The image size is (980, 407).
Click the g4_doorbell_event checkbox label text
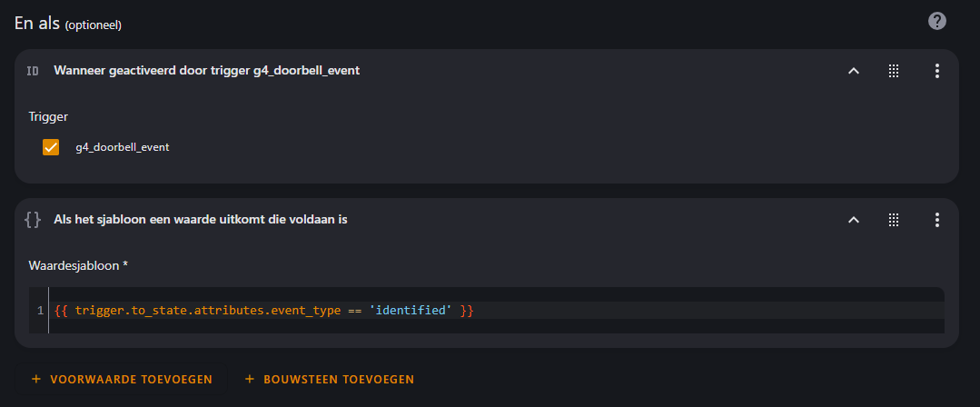[x=122, y=147]
